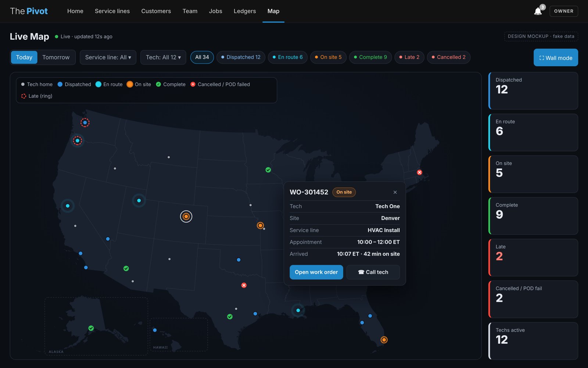Screen dimensions: 588x368
Task: Go to the Home tab
Action: pyautogui.click(x=75, y=11)
